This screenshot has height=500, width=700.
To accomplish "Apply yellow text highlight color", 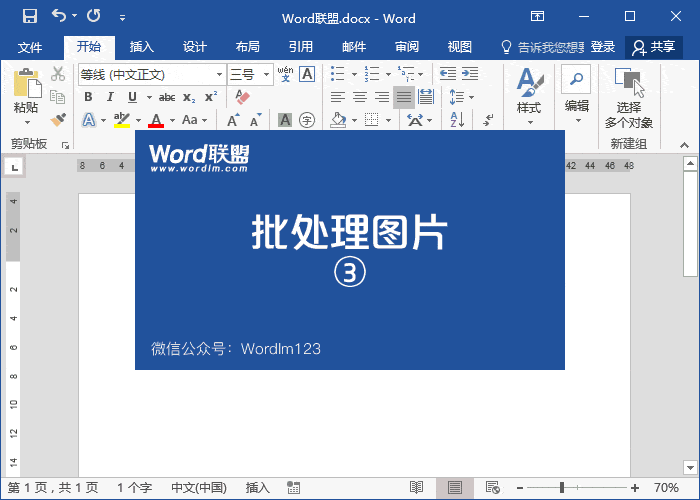I will (x=121, y=120).
